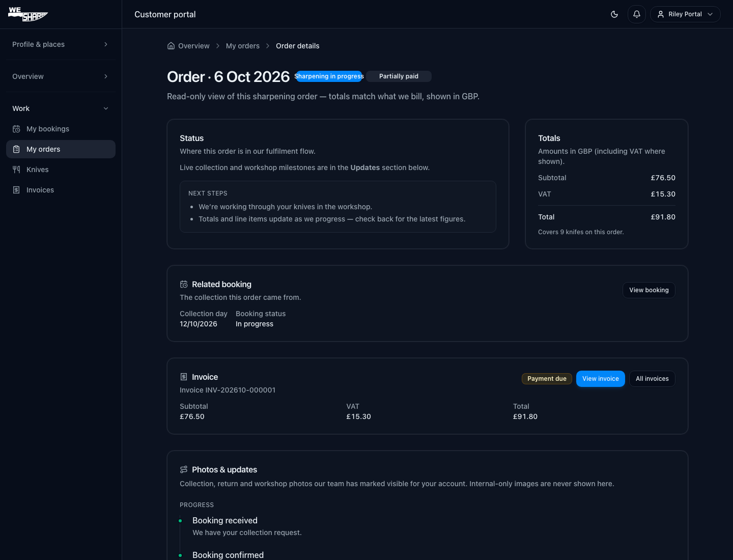Open Knives sidebar page
The height and width of the screenshot is (560, 733).
61,170
